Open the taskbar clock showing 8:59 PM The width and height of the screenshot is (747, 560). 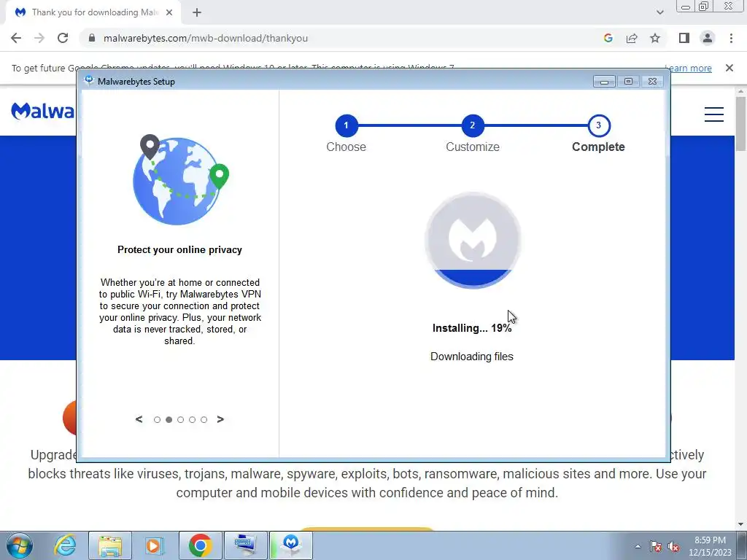[x=710, y=546]
